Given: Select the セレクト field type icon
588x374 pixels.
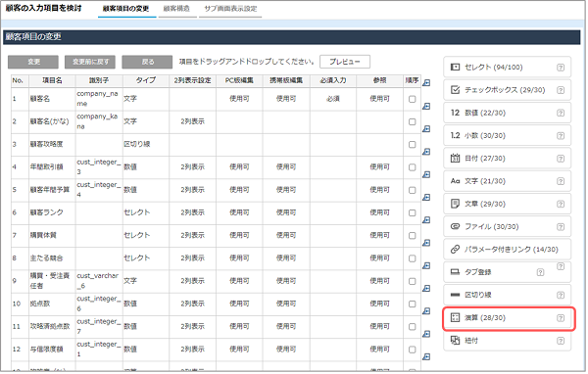Looking at the screenshot, I should pyautogui.click(x=455, y=68).
